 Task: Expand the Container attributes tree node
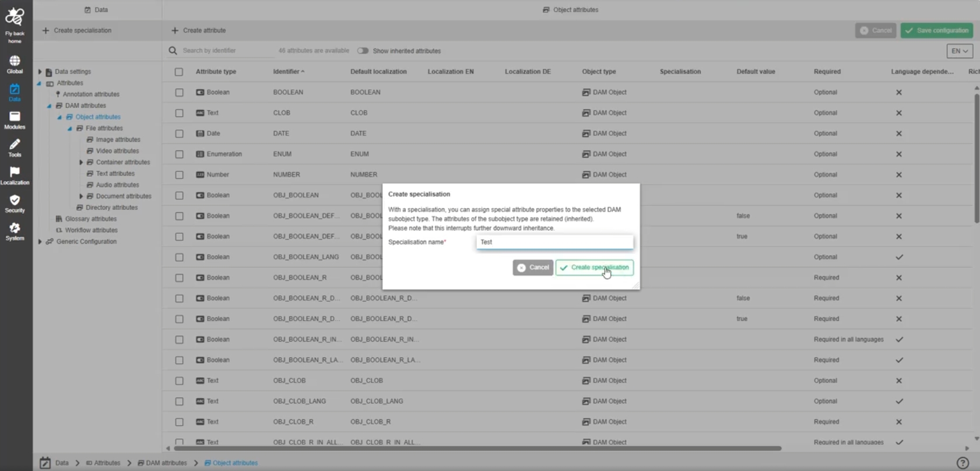(x=81, y=163)
